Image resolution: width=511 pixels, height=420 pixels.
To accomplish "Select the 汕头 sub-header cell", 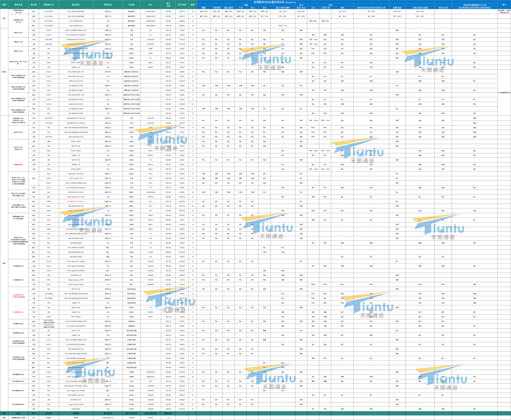I will [265, 8].
